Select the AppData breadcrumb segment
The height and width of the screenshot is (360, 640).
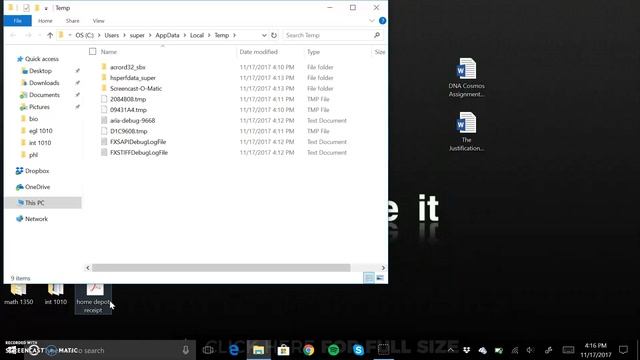click(x=167, y=36)
